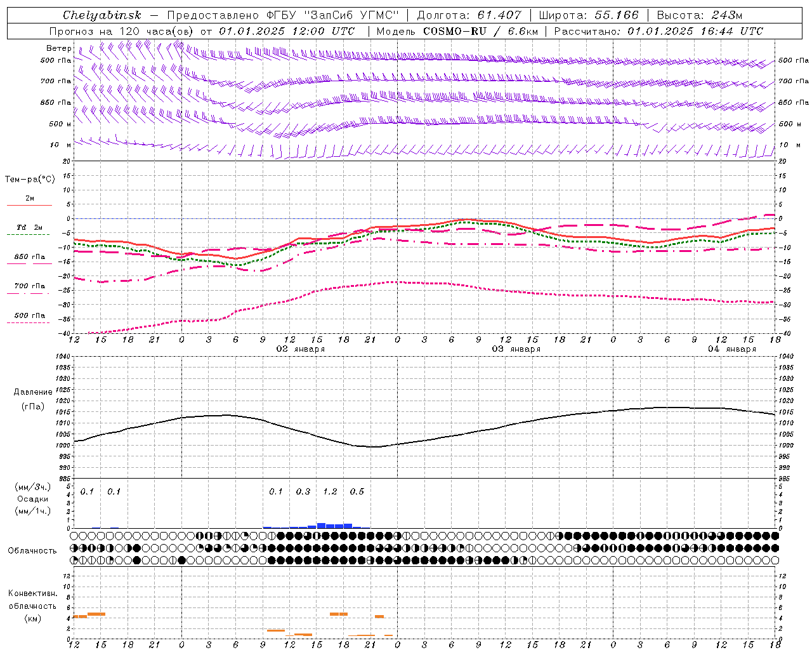Click the Chelyabinsk station name in header
Screen dimensions: 812x650
(x=101, y=15)
